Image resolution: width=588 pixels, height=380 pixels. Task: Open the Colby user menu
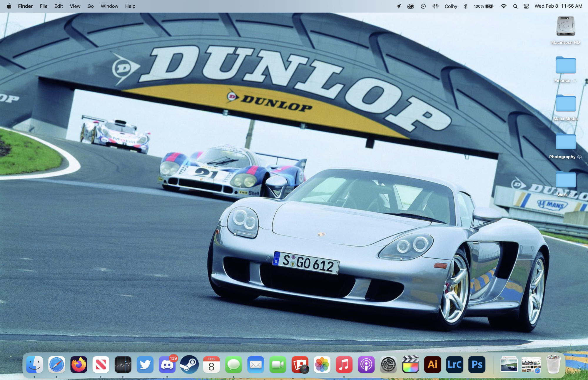tap(451, 6)
